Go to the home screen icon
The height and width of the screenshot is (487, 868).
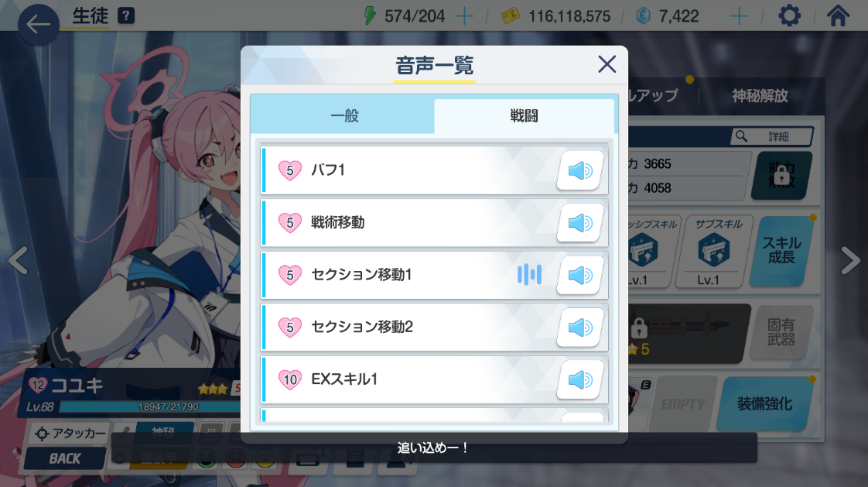pos(838,15)
